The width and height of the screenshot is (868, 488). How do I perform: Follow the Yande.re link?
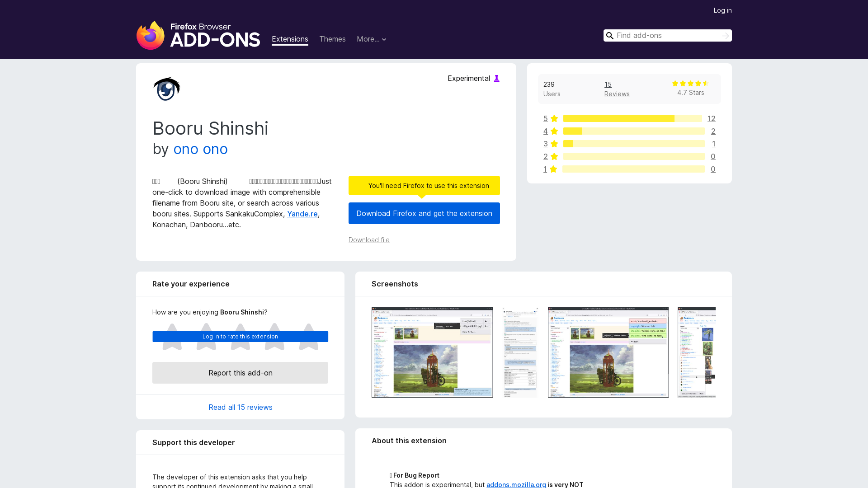302,214
